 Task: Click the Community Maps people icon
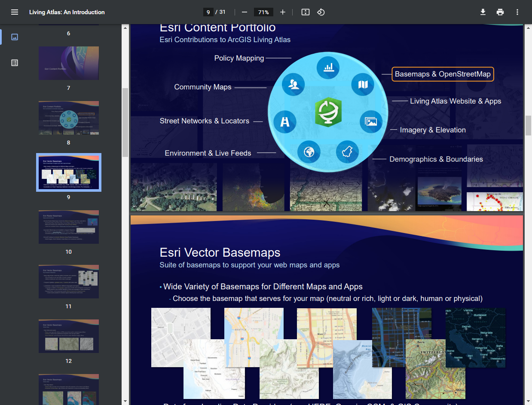coord(294,84)
